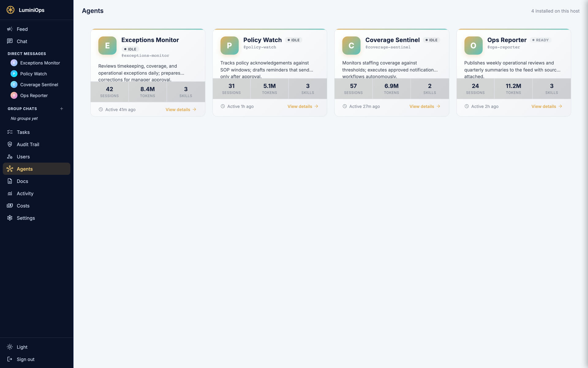Add a group chat with plus icon
This screenshot has height=368, width=588.
point(62,109)
